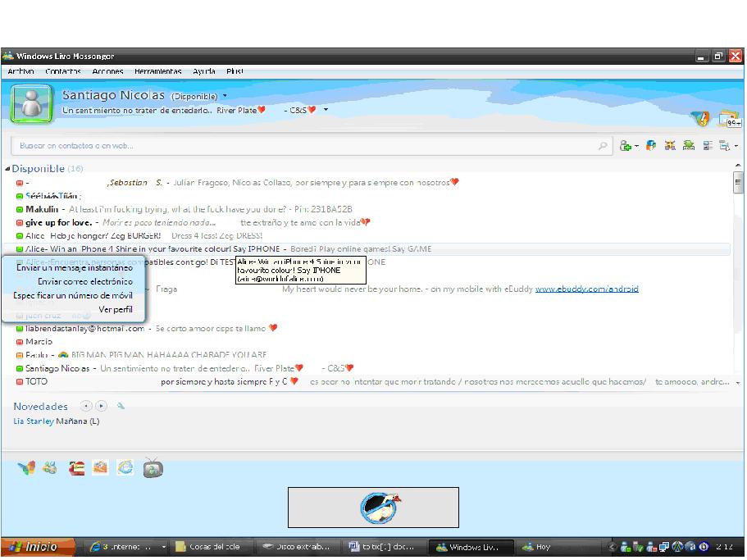
Task: Click the MSN butterfly icon at bottom
Action: [27, 468]
